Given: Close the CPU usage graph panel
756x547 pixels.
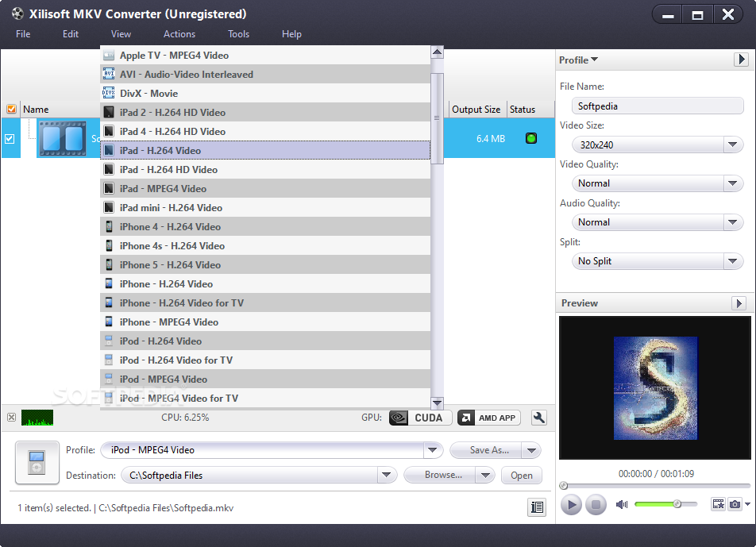Looking at the screenshot, I should [x=12, y=418].
